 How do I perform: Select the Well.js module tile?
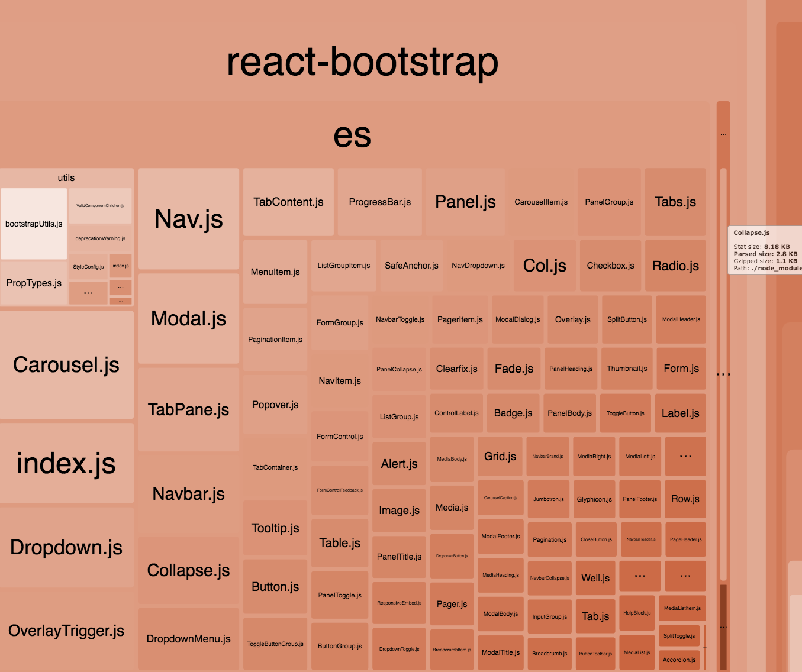(x=595, y=578)
